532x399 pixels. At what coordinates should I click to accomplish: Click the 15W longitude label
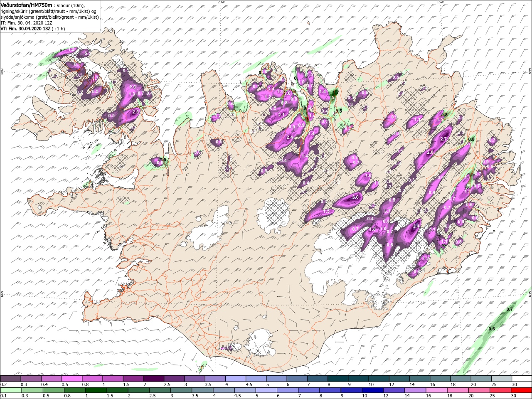(440, 2)
